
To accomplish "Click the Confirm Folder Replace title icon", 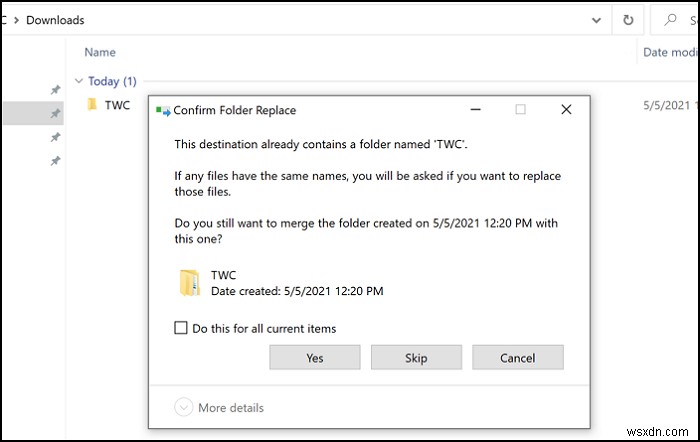I will click(163, 110).
